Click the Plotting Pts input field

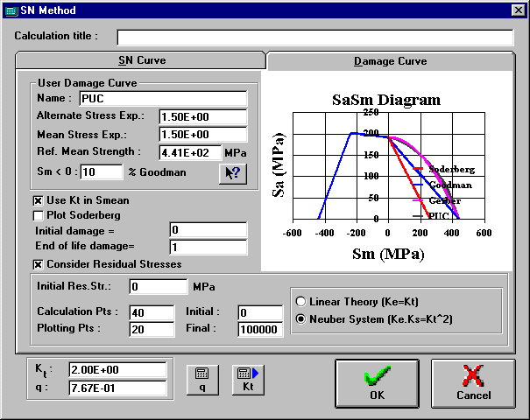[x=152, y=330]
